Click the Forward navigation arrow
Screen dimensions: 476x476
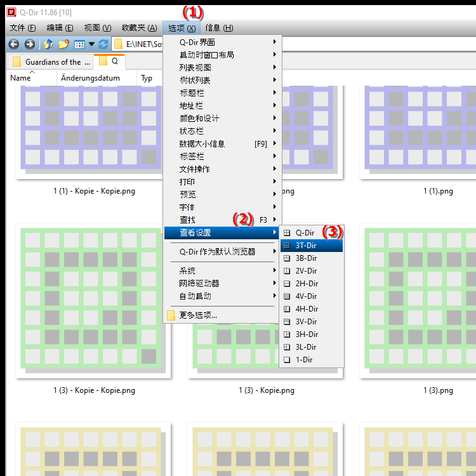point(29,44)
